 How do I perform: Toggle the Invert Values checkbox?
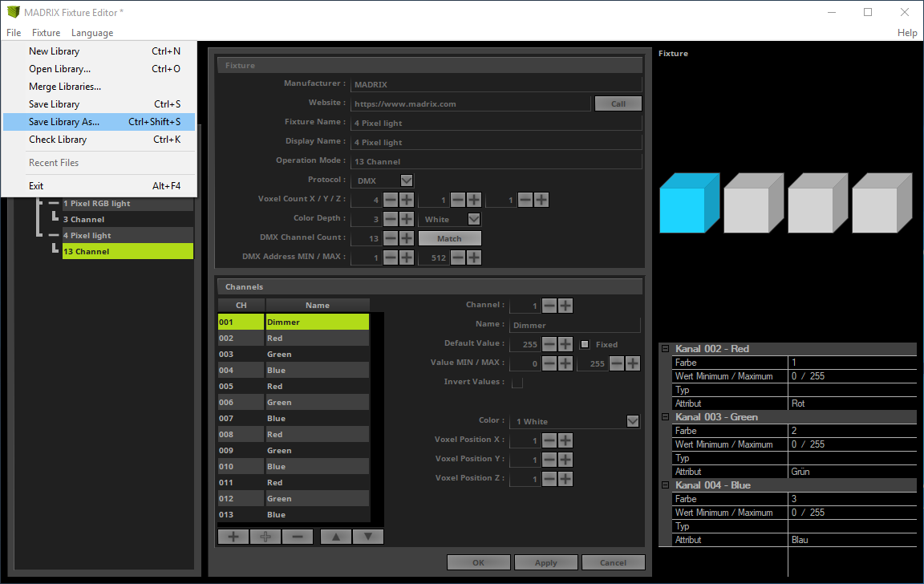517,383
